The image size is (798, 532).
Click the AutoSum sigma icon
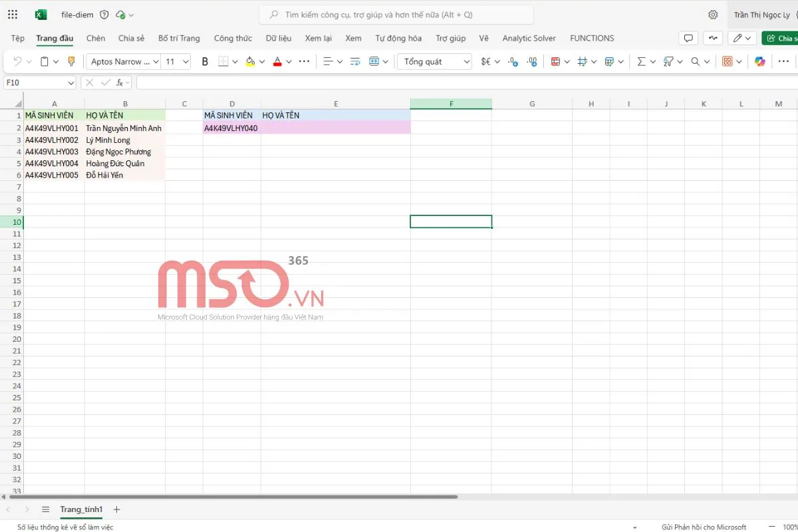pyautogui.click(x=641, y=62)
